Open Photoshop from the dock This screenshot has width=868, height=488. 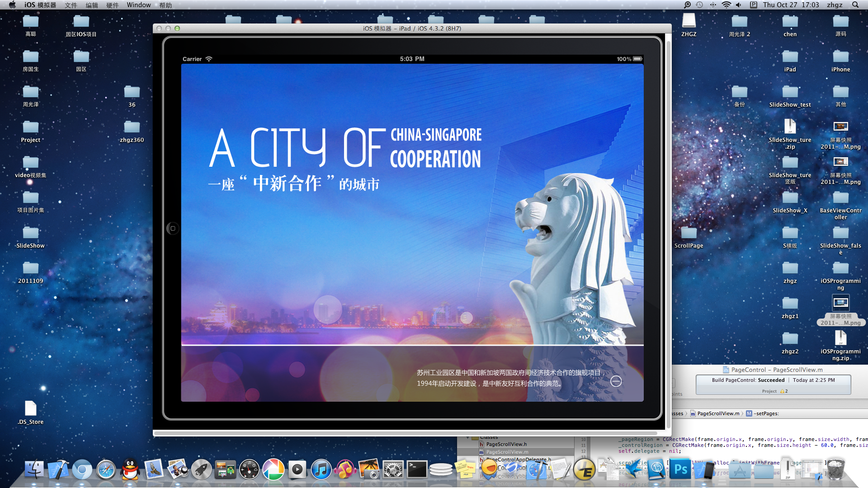(680, 470)
